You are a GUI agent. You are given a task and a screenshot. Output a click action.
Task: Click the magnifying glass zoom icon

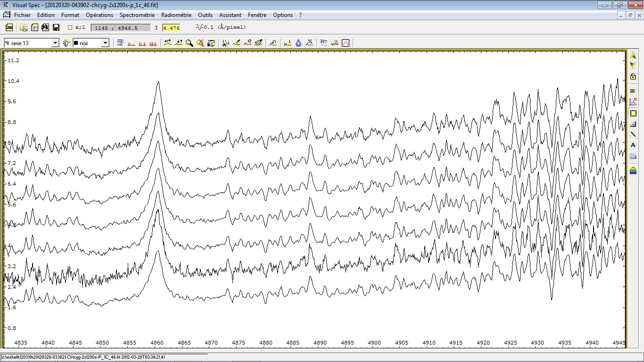click(190, 43)
